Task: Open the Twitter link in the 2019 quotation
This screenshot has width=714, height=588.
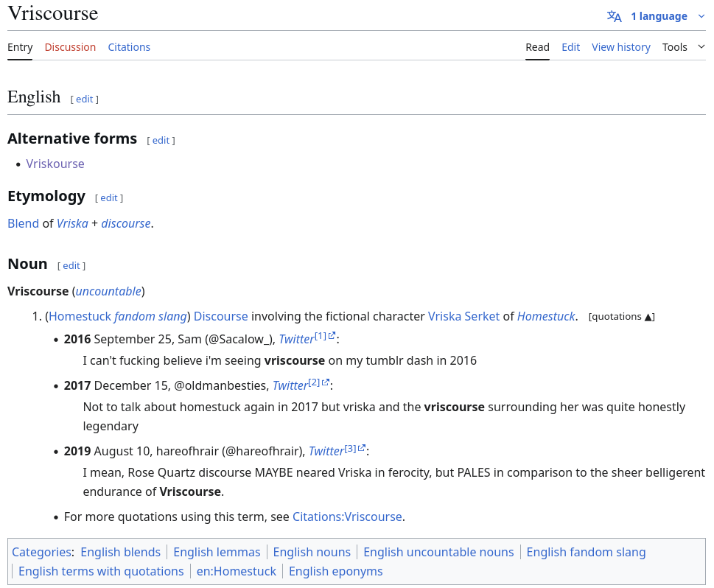Action: click(326, 451)
